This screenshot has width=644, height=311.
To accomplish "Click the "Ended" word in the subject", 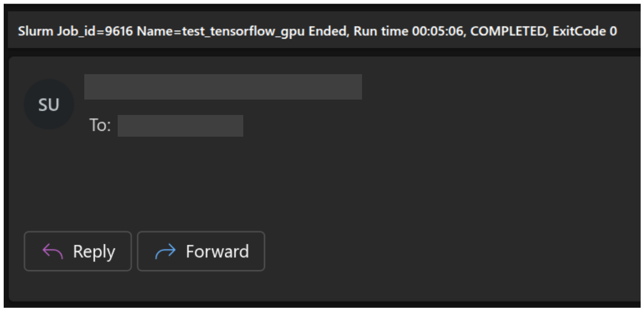I will tap(326, 31).
